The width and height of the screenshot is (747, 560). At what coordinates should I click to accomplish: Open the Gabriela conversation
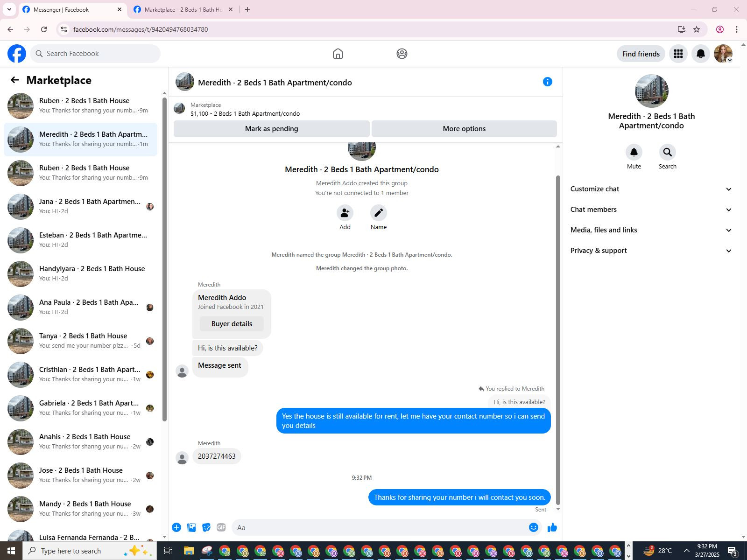pos(80,408)
